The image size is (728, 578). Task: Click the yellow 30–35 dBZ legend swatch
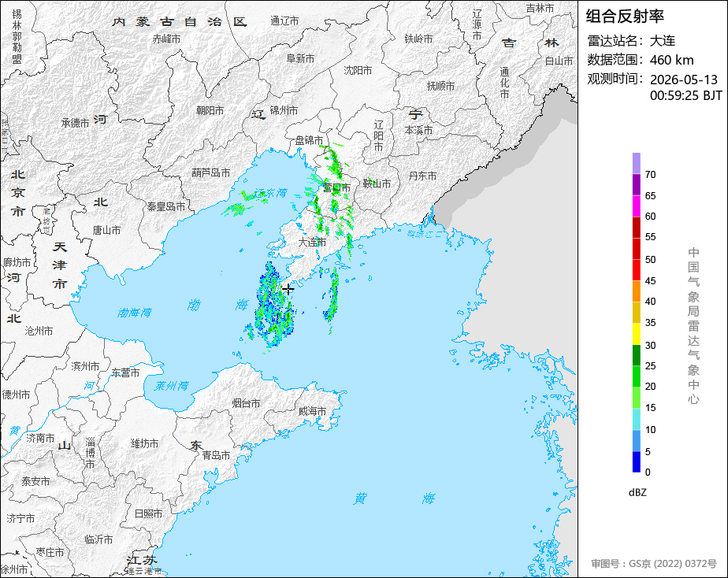pos(636,334)
